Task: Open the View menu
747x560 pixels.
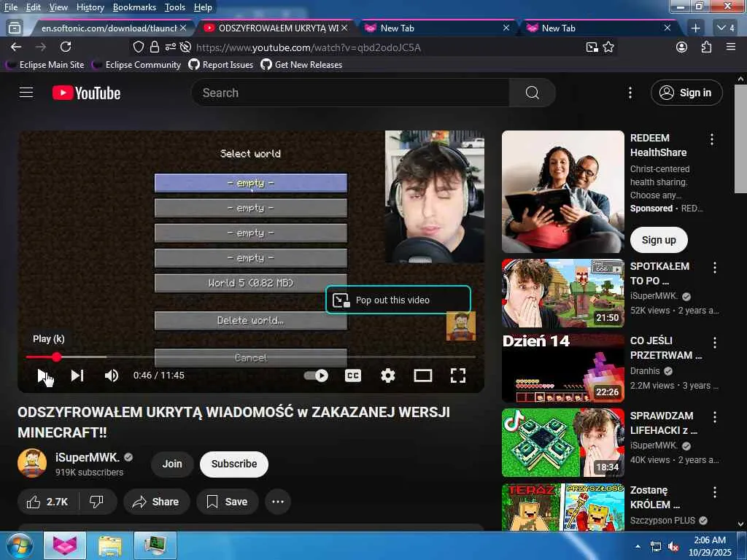Action: [58, 7]
